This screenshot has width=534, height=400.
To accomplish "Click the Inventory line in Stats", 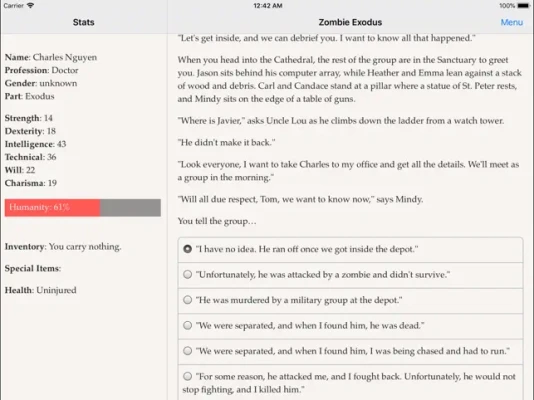I will pyautogui.click(x=63, y=246).
